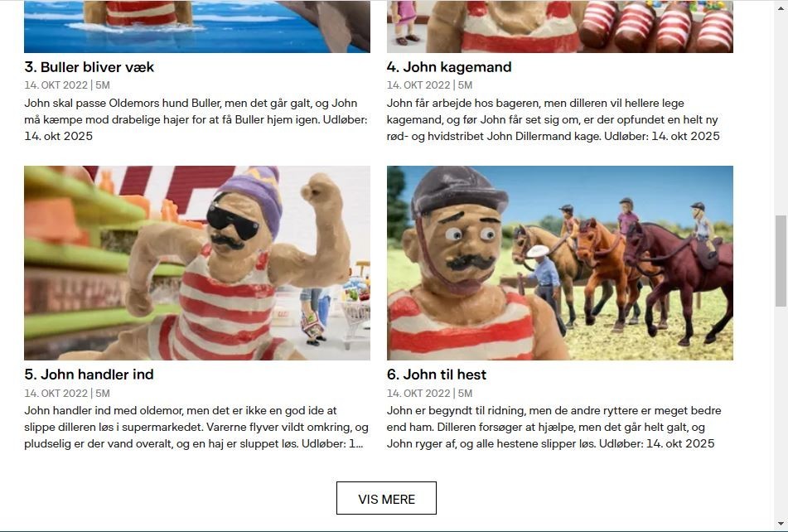Click the date line under John handler ind
788x532 pixels.
pos(67,394)
